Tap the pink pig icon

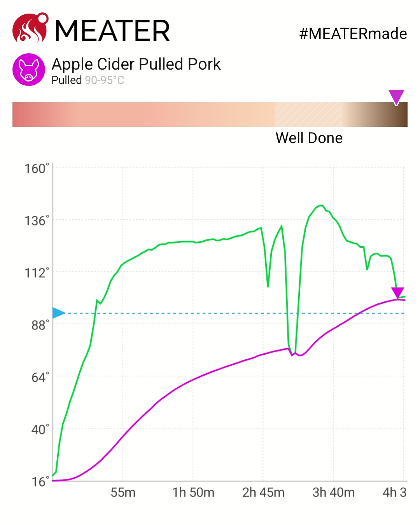[29, 70]
